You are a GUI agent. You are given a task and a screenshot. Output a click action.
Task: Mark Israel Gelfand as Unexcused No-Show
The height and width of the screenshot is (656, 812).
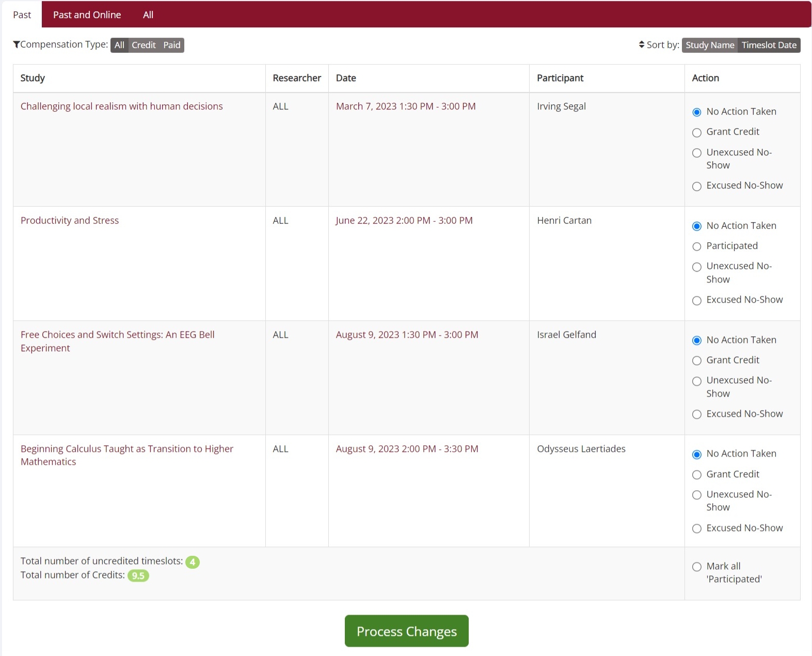pos(697,381)
